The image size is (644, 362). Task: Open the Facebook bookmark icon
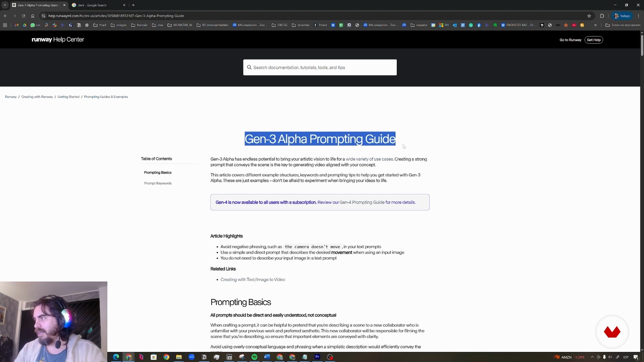coord(479,25)
